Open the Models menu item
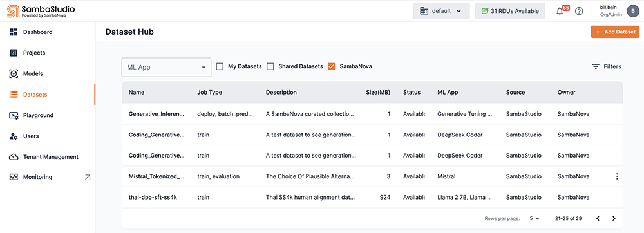The width and height of the screenshot is (644, 233). tap(33, 74)
